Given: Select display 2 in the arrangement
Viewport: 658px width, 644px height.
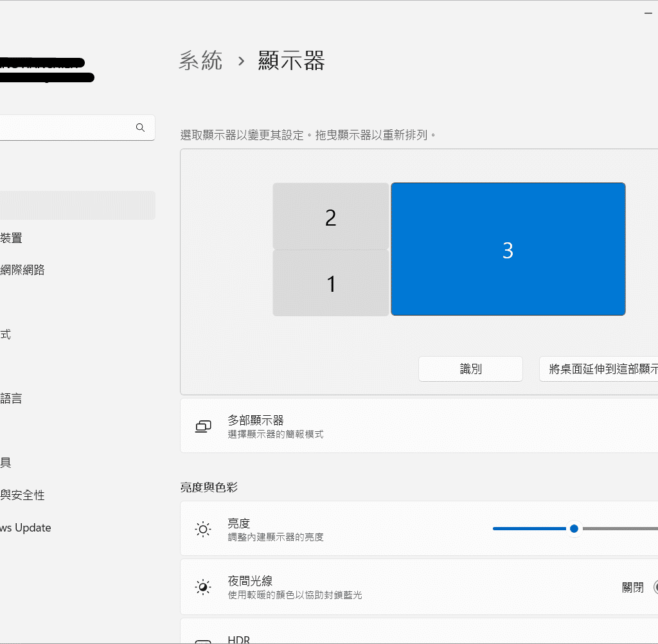Looking at the screenshot, I should [x=331, y=217].
